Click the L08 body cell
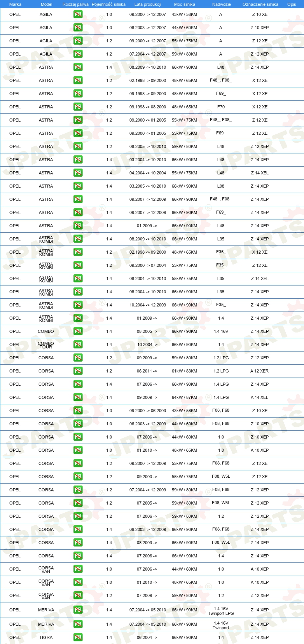This screenshot has width=304, height=644. (x=221, y=186)
